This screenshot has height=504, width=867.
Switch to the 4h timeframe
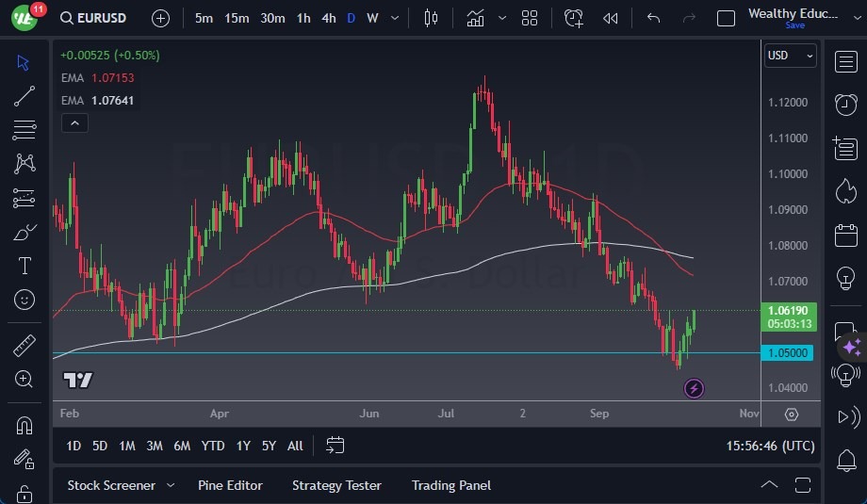pos(328,18)
